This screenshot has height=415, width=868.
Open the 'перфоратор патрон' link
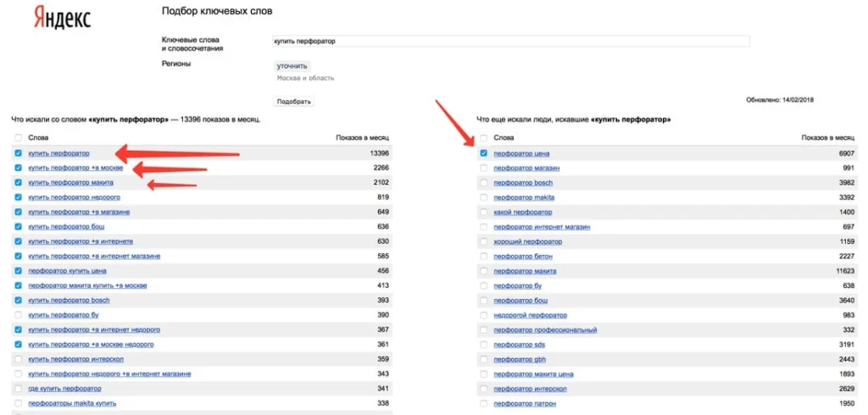[525, 403]
